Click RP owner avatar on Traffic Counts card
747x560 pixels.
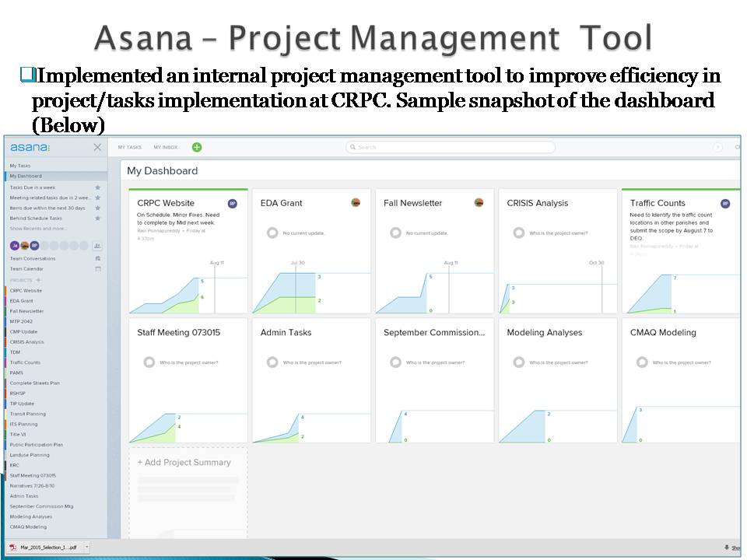click(725, 203)
